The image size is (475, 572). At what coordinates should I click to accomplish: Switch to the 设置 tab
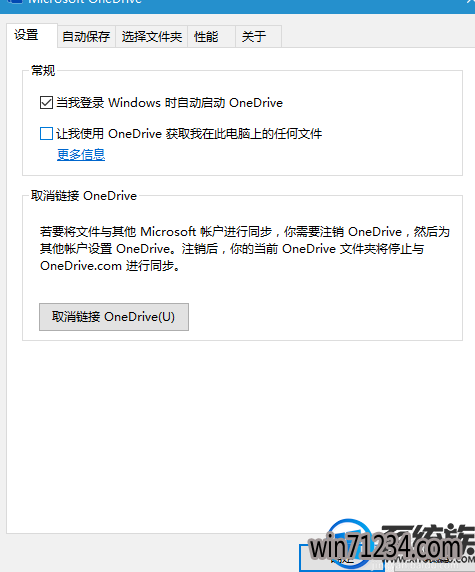coord(32,35)
